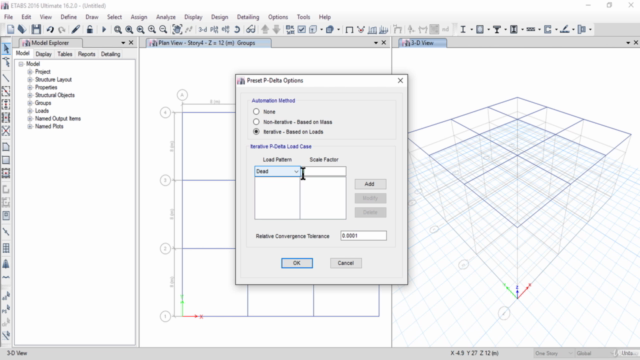Click the Move Up in List arrow
This screenshot has width=640, height=360.
(265, 29)
